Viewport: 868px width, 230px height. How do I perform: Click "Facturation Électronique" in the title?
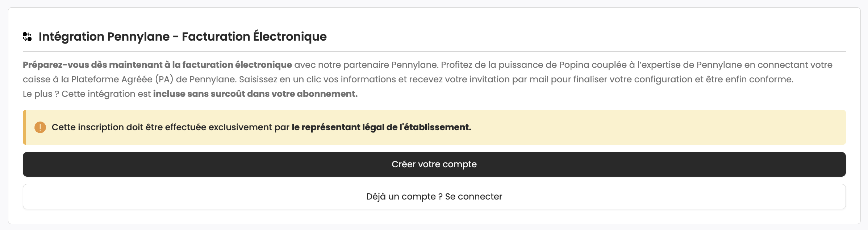click(x=254, y=36)
